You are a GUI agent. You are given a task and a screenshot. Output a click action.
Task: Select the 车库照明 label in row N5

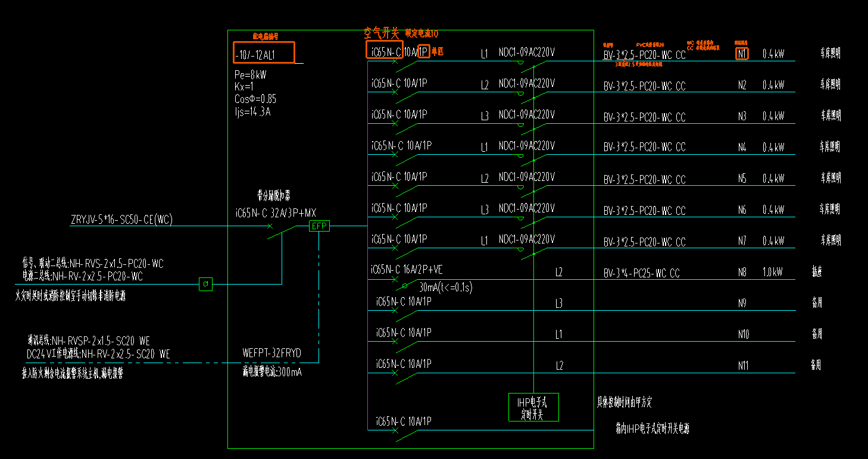click(x=830, y=177)
